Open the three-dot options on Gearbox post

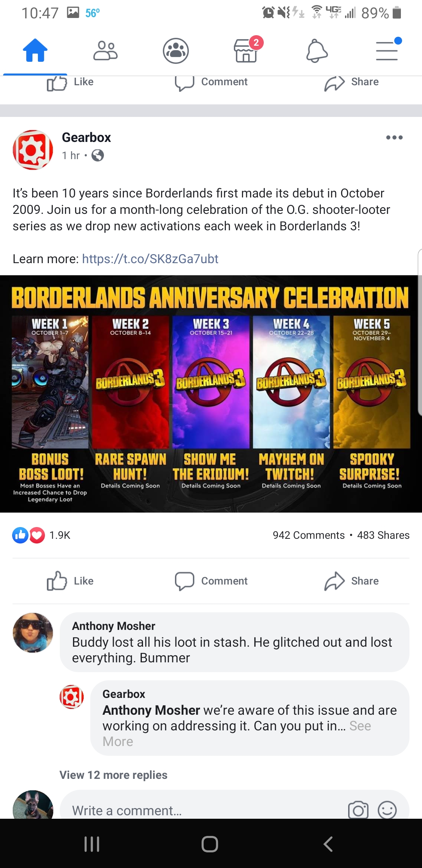[x=394, y=138]
